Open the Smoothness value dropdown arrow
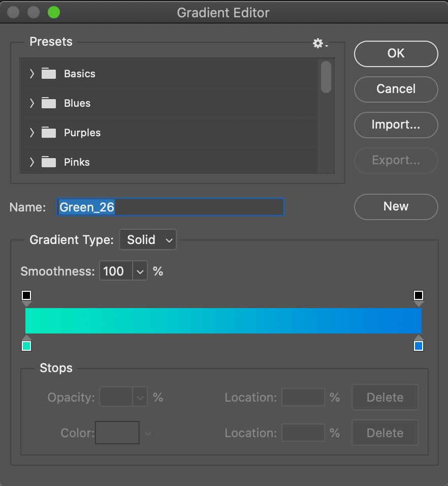Image resolution: width=448 pixels, height=486 pixels. [140, 271]
